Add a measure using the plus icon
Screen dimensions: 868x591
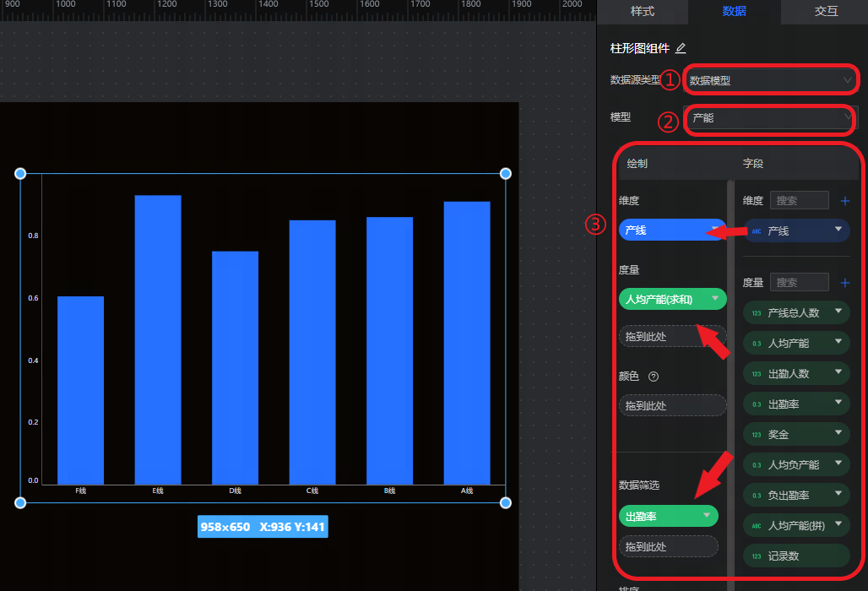844,283
